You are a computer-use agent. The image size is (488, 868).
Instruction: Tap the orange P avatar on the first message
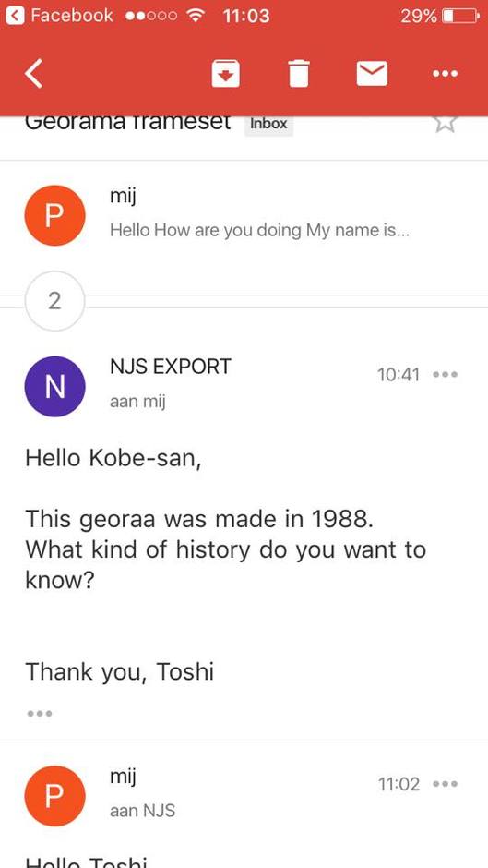pos(54,215)
